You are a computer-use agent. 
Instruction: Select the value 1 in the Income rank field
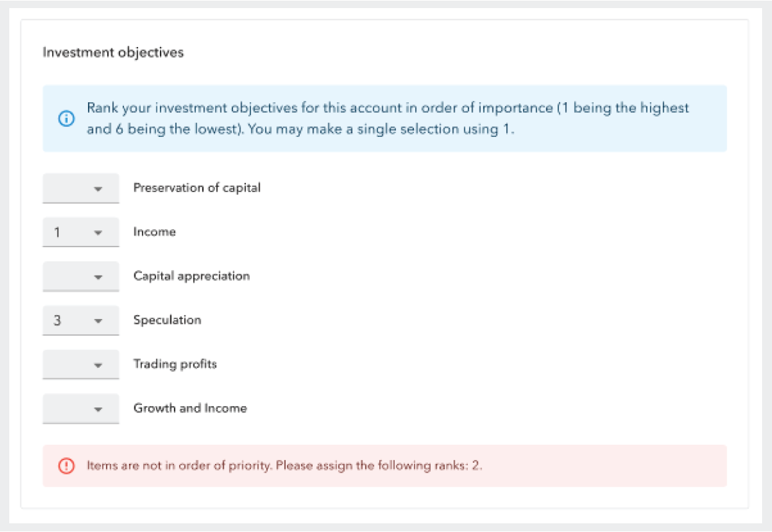tap(58, 233)
